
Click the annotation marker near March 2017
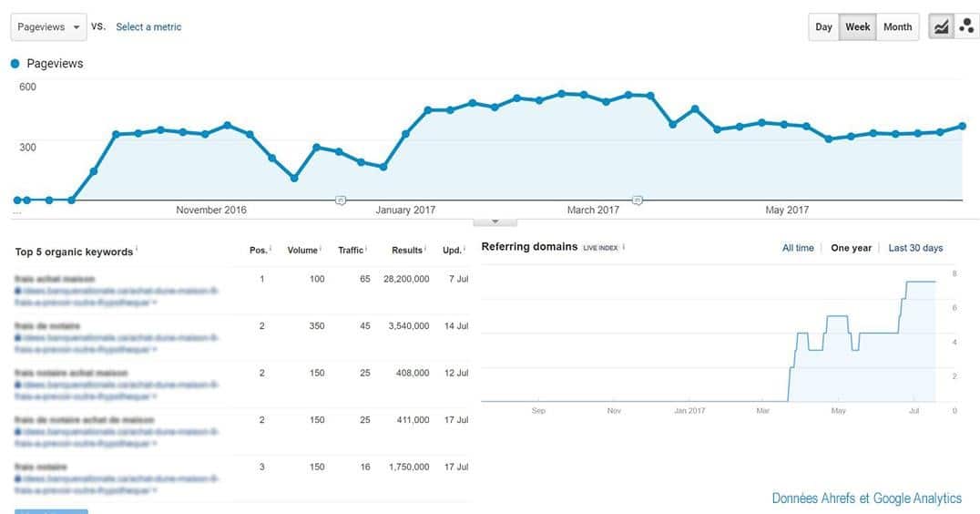point(638,200)
